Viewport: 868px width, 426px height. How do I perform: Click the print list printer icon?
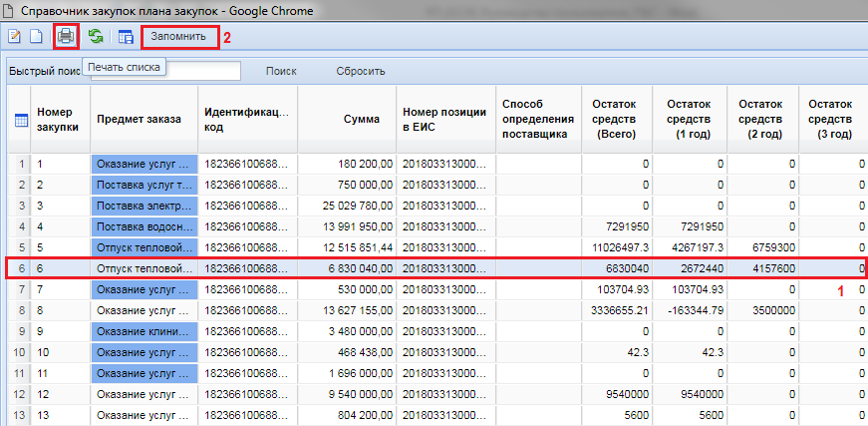click(x=66, y=37)
